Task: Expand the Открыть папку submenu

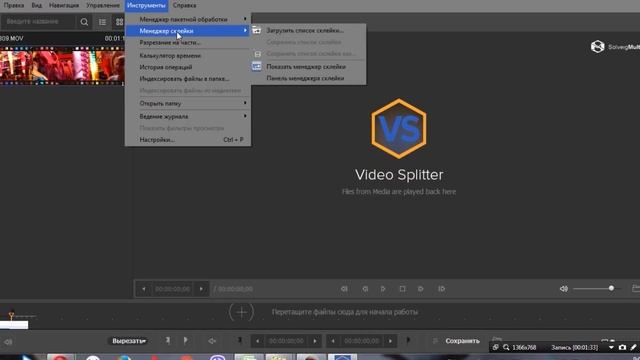Action: point(188,103)
